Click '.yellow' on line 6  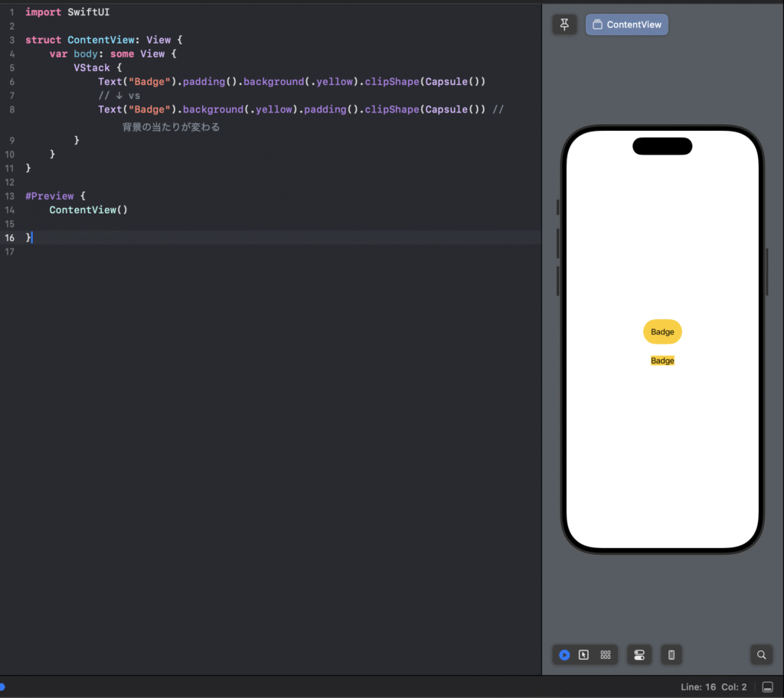point(332,81)
